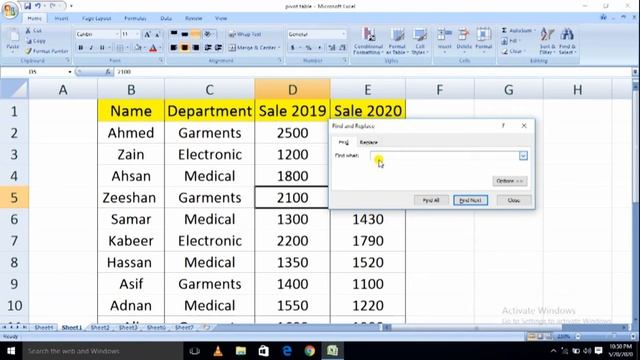Insert function with fx button
The width and height of the screenshot is (640, 360).
(x=108, y=72)
